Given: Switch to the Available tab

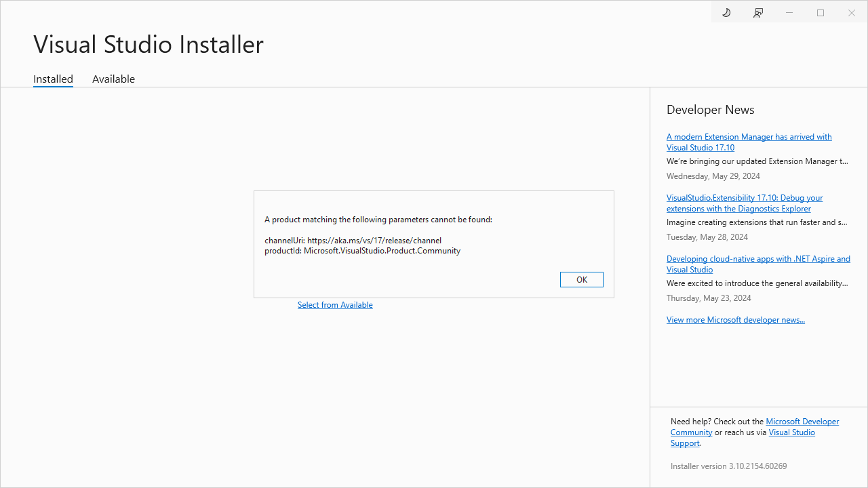Looking at the screenshot, I should [x=113, y=79].
